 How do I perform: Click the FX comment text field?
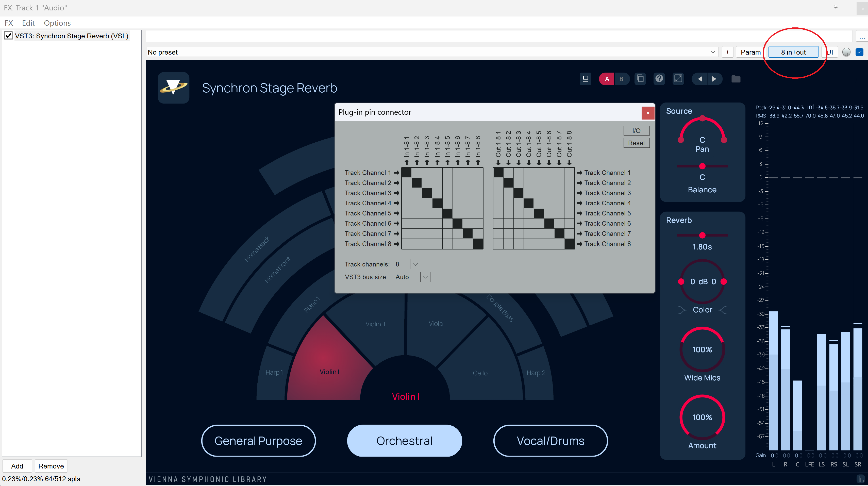pyautogui.click(x=499, y=36)
